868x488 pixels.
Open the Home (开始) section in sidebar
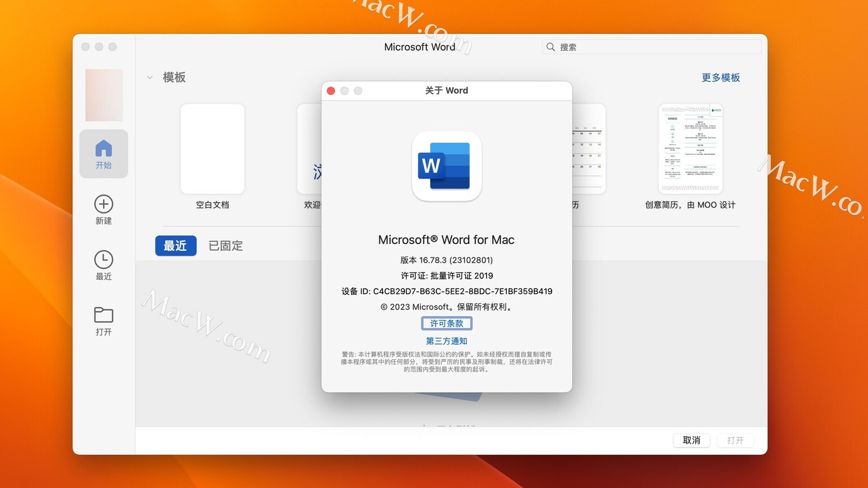point(103,154)
